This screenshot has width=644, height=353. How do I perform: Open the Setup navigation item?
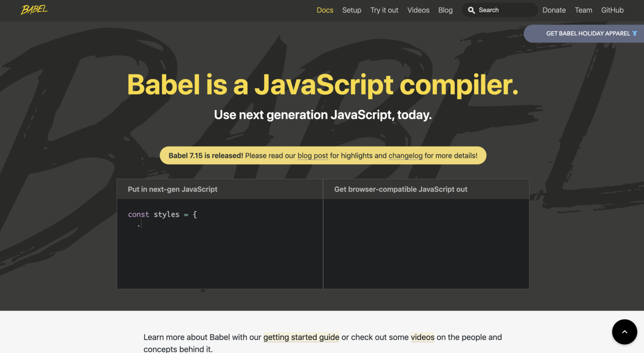(352, 10)
